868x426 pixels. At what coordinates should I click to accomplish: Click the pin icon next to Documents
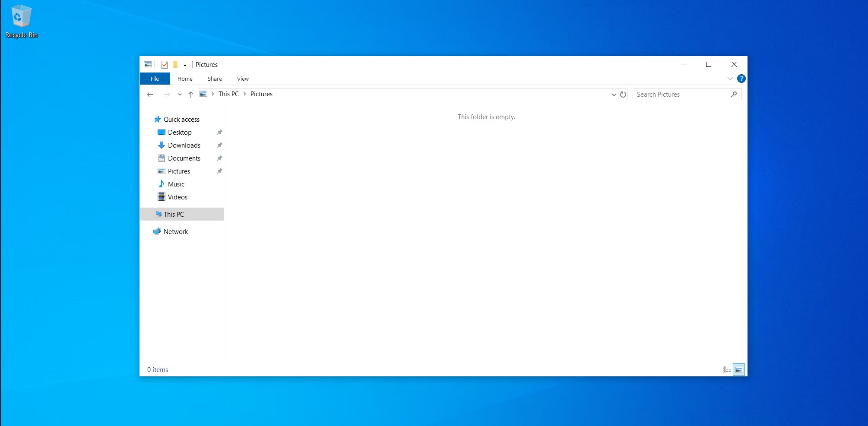click(219, 158)
